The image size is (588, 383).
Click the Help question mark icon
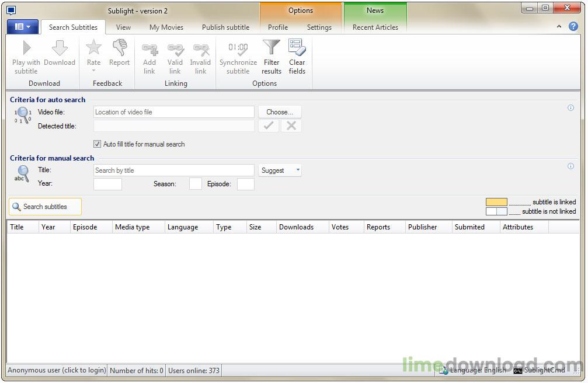(x=573, y=27)
